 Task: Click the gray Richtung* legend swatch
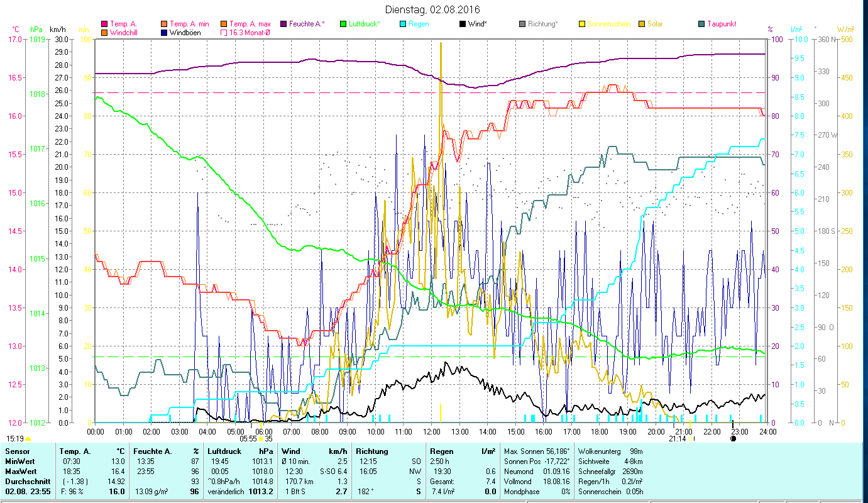click(x=522, y=24)
